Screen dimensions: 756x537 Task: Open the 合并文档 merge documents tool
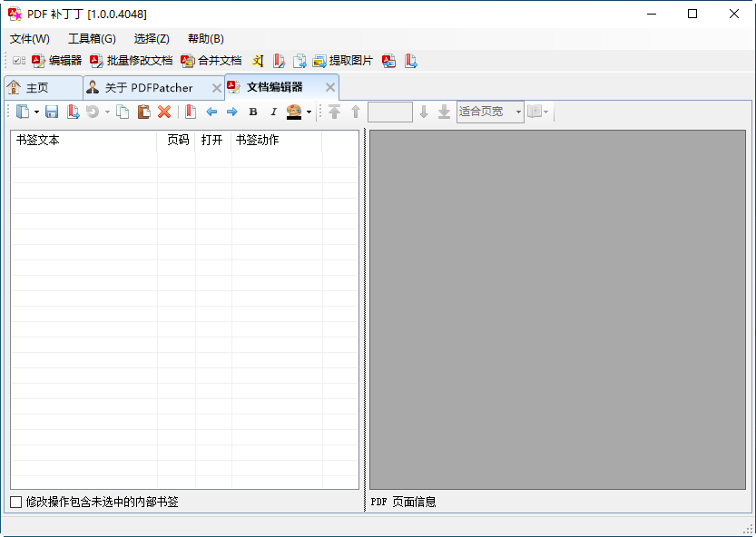(211, 61)
